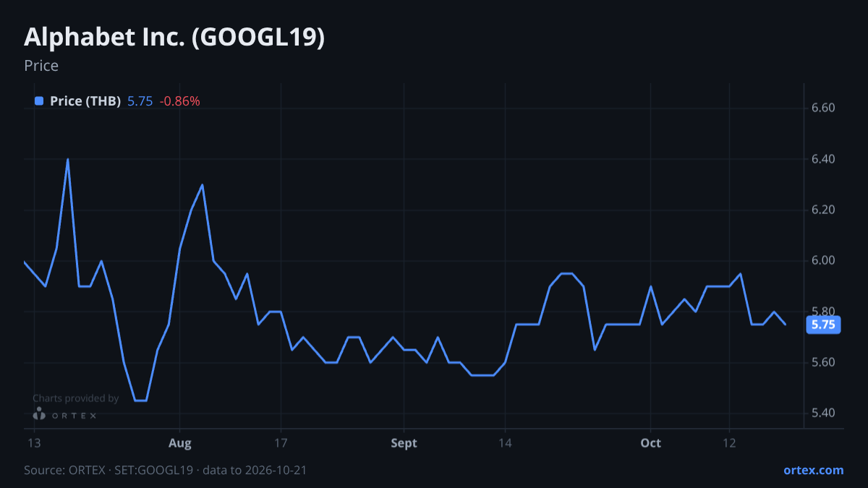Click the 17 x-axis date label
The width and height of the screenshot is (868, 488).
pos(281,443)
